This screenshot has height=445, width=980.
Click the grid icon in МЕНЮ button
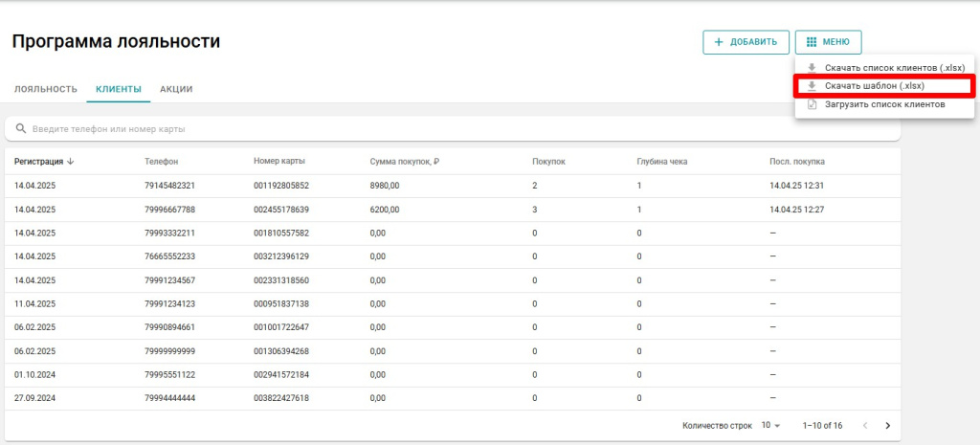tap(811, 42)
